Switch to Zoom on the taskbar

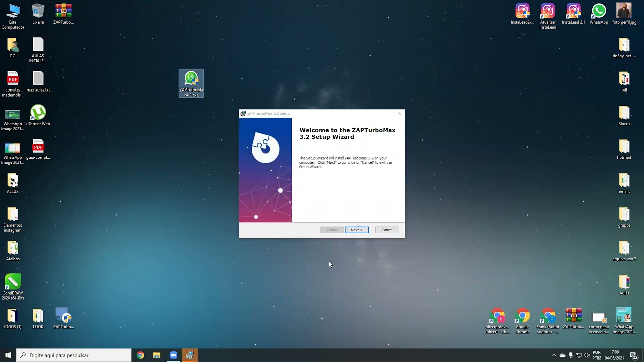point(173,355)
